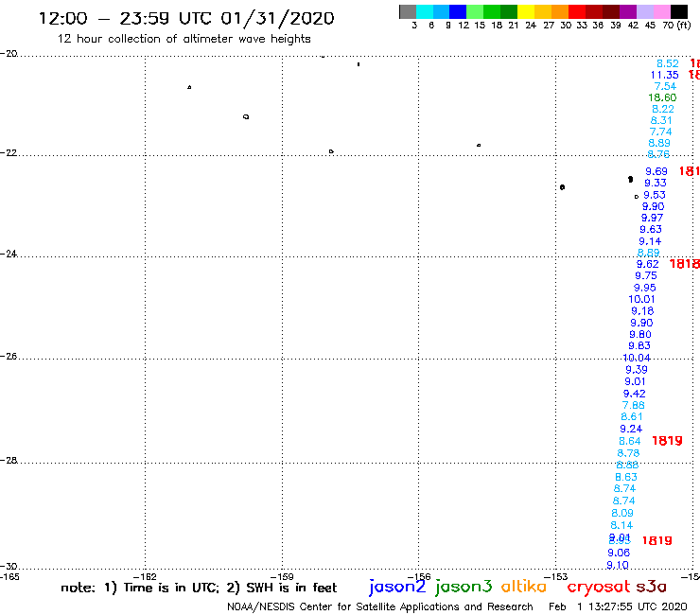Click the red time label 1818

click(684, 264)
